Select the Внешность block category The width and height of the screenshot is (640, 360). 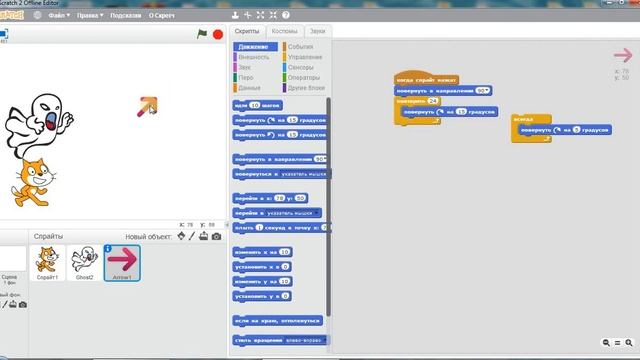pos(253,57)
